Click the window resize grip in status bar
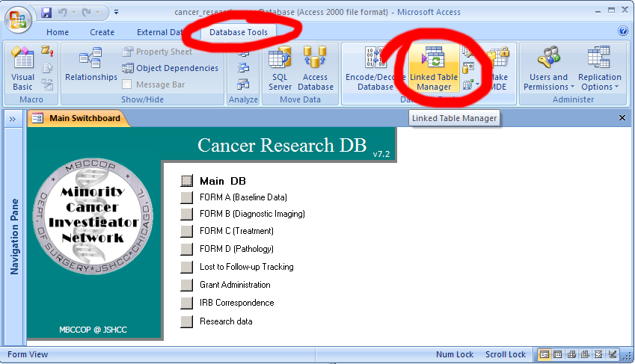Viewport: 635px width, 364px height. coord(628,356)
